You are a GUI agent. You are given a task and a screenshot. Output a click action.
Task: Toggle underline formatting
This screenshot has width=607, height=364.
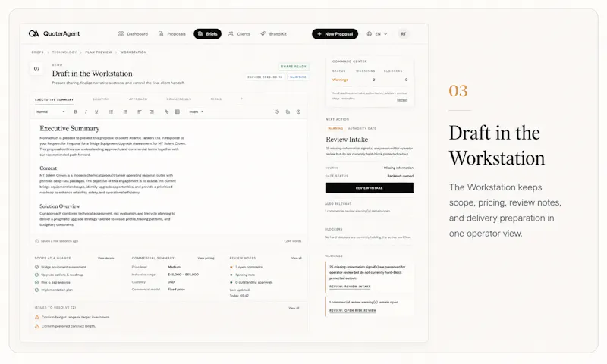click(x=96, y=111)
